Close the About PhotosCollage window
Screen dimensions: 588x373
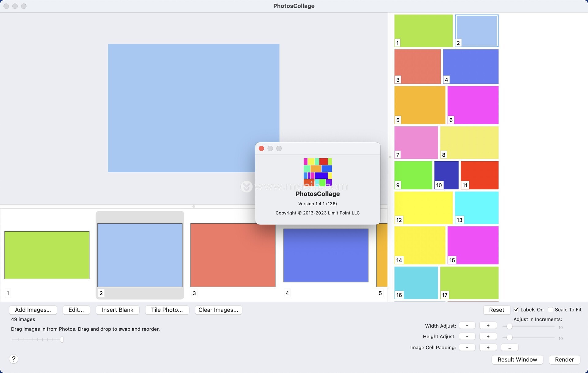261,148
